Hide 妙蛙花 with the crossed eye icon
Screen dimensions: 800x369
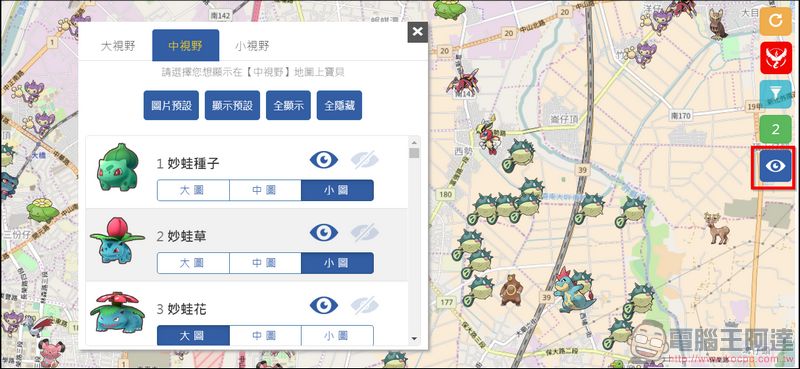coord(365,305)
